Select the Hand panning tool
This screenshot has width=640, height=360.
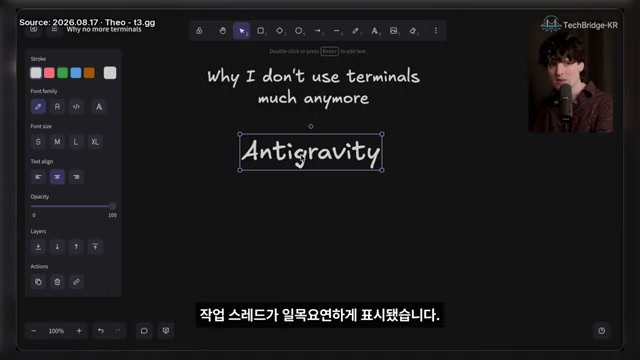tap(222, 31)
